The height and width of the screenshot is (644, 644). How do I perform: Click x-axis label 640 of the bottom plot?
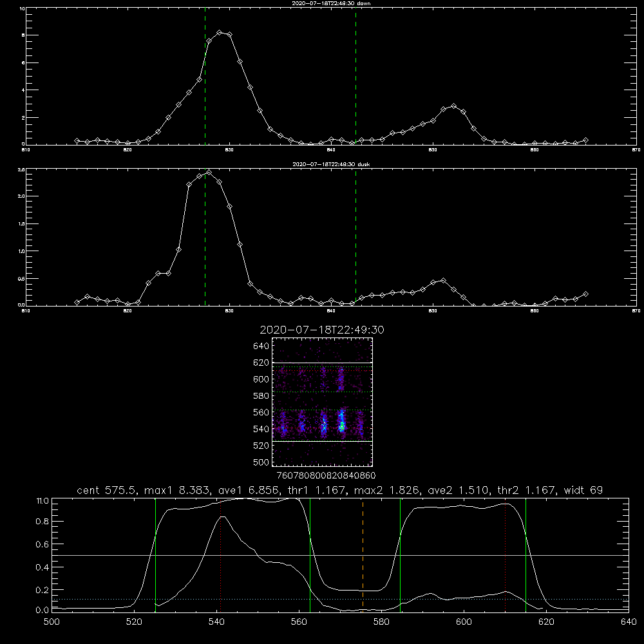click(629, 622)
